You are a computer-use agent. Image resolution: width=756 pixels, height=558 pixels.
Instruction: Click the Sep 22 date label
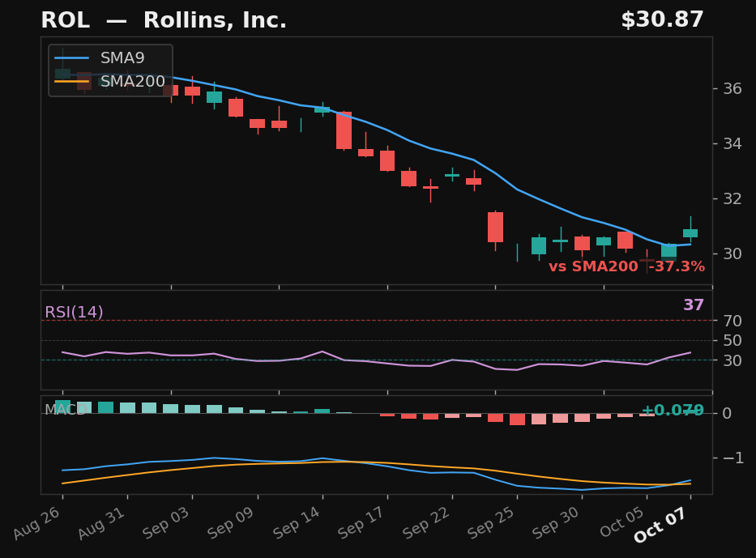pyautogui.click(x=426, y=523)
